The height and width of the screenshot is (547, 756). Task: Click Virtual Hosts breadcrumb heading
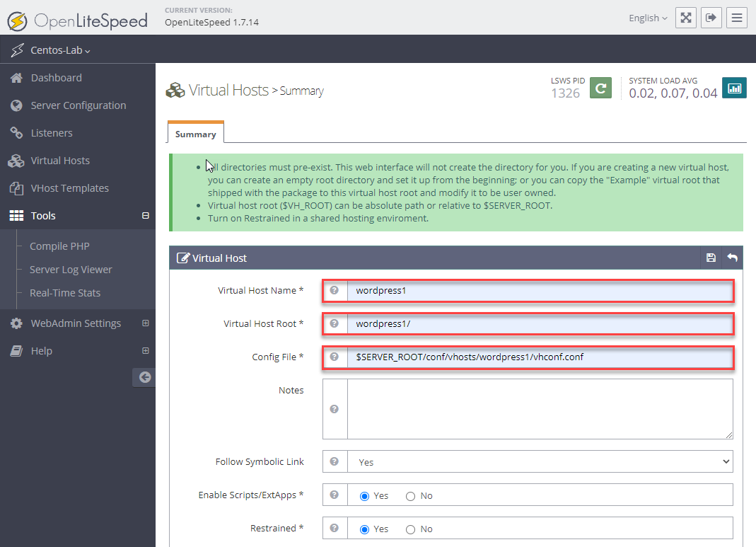[x=228, y=90]
